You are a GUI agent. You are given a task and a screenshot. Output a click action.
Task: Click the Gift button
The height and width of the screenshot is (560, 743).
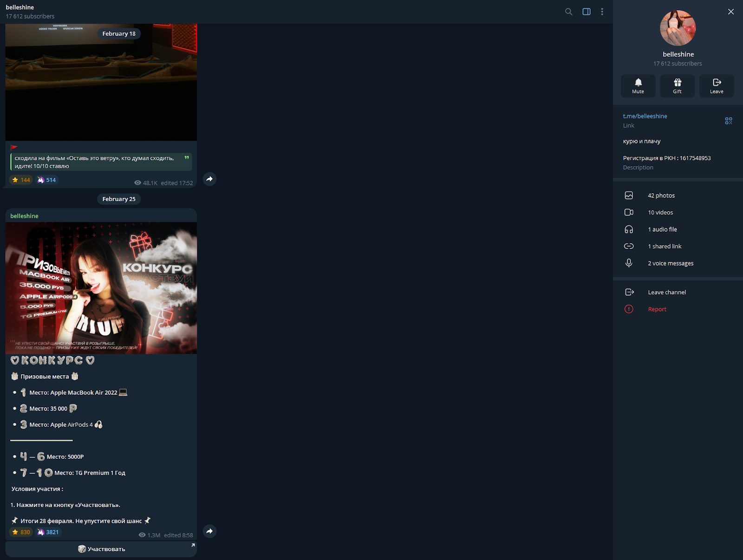click(677, 86)
